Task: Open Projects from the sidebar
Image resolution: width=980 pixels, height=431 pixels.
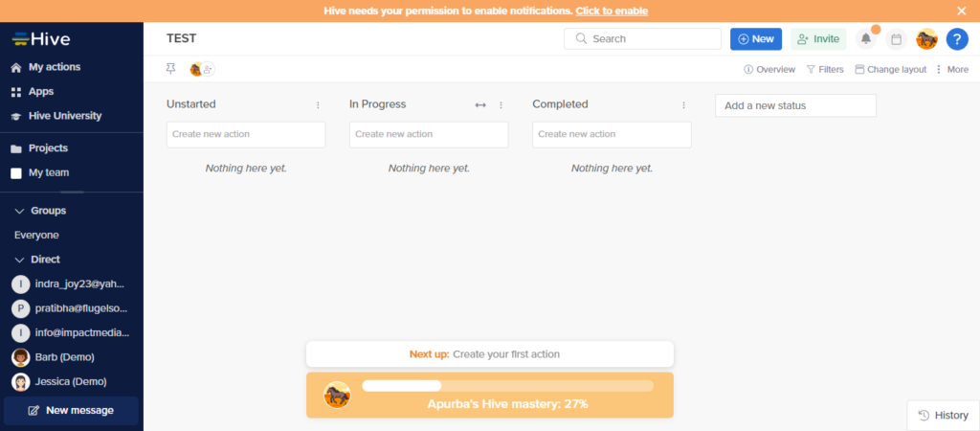Action: click(47, 148)
